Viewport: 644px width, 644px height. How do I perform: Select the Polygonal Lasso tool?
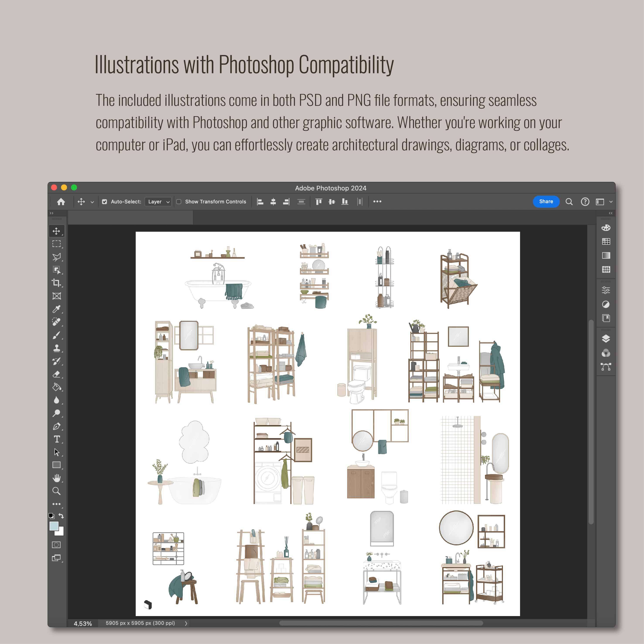pos(56,257)
